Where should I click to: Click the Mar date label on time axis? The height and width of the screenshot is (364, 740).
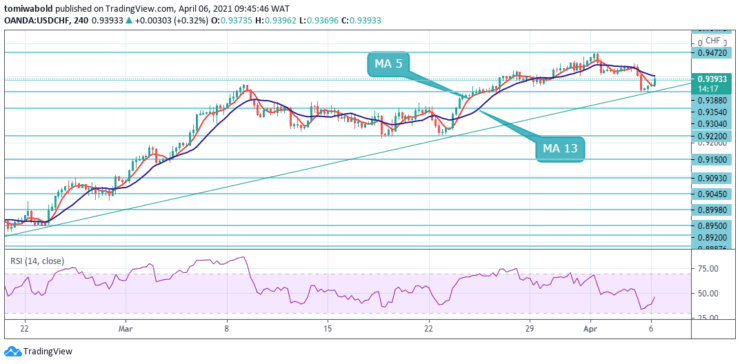click(x=125, y=328)
